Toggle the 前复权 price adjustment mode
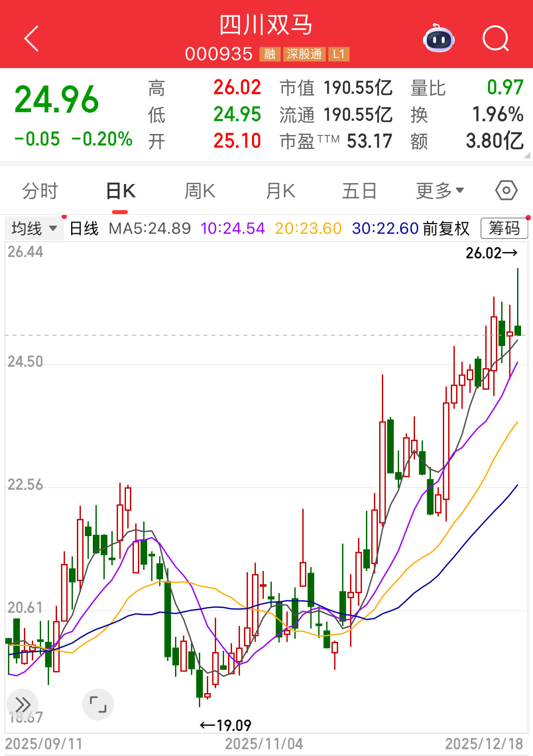Viewport: 533px width, 756px height. (446, 229)
